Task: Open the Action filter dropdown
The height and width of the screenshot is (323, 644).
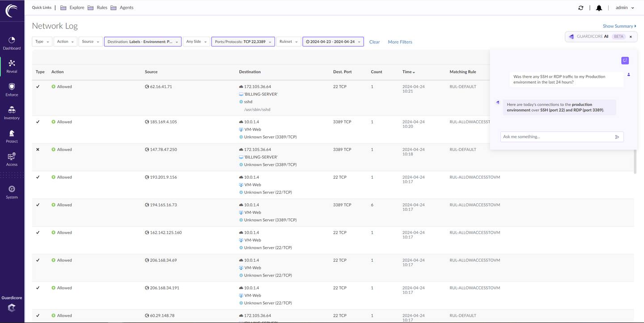Action: (65, 42)
